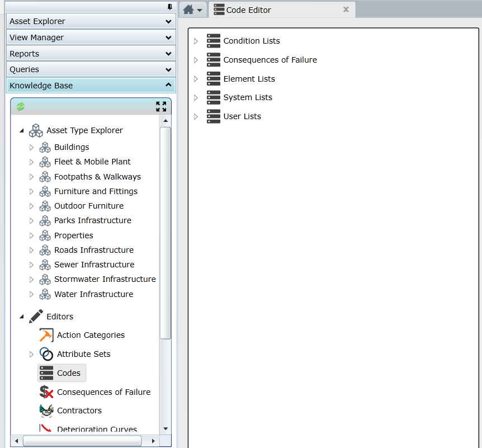Viewport: 482px width, 448px height.
Task: Click the tree scroll down arrow
Action: click(x=166, y=428)
